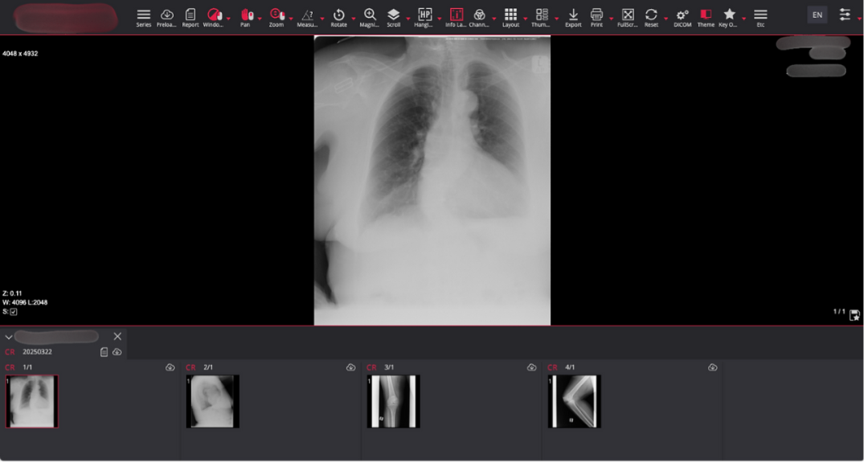Click the Measure tool icon
Viewport: 868px width, 463px height.
(x=307, y=14)
